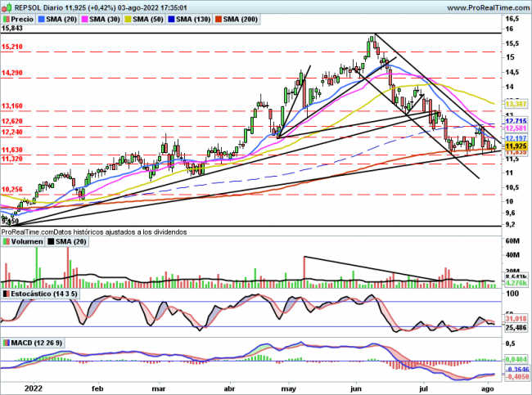532x395 pixels.
Task: Click the red SMA (200) color square
Action: coord(219,20)
